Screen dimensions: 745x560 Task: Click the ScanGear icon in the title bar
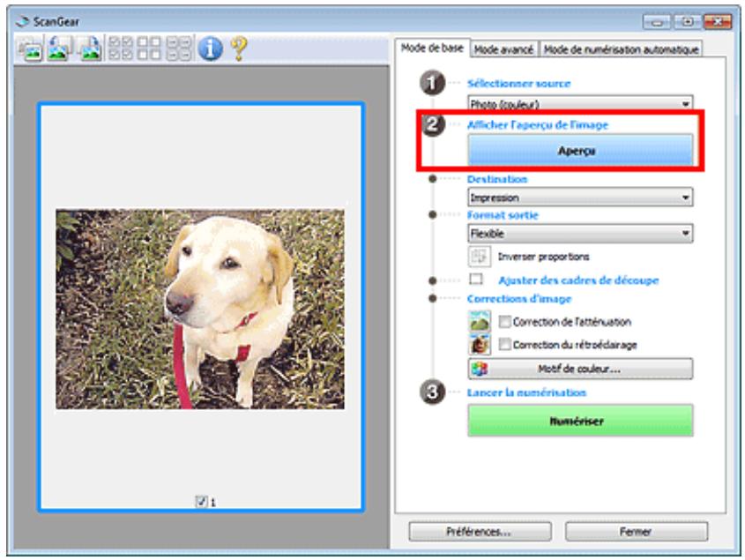click(23, 22)
